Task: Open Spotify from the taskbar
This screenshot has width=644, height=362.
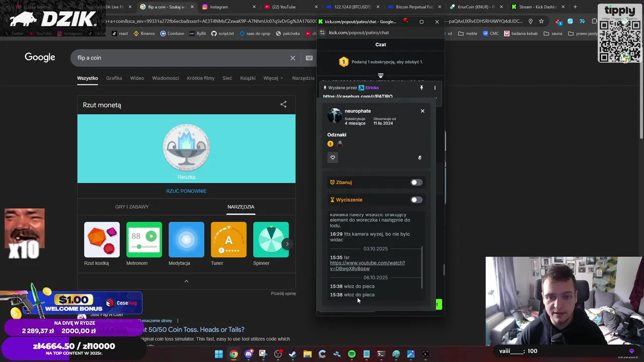Action: 352,354
